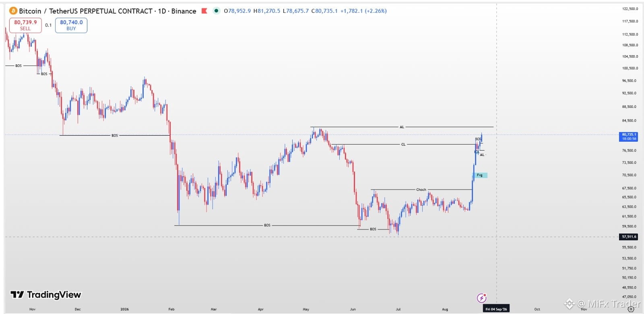This screenshot has width=644, height=314.
Task: Click the 104,500.0 price scale label
Action: (630, 56)
